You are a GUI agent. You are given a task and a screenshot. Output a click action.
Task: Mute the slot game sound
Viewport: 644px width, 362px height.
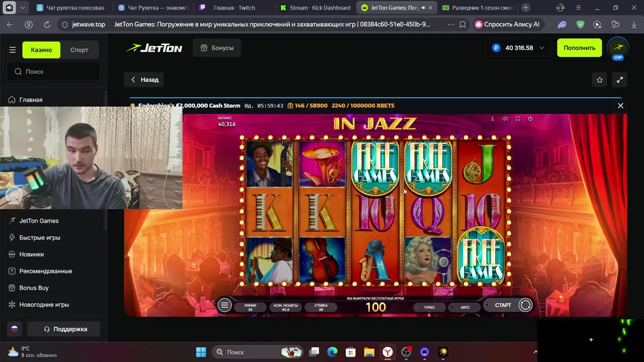[x=505, y=119]
